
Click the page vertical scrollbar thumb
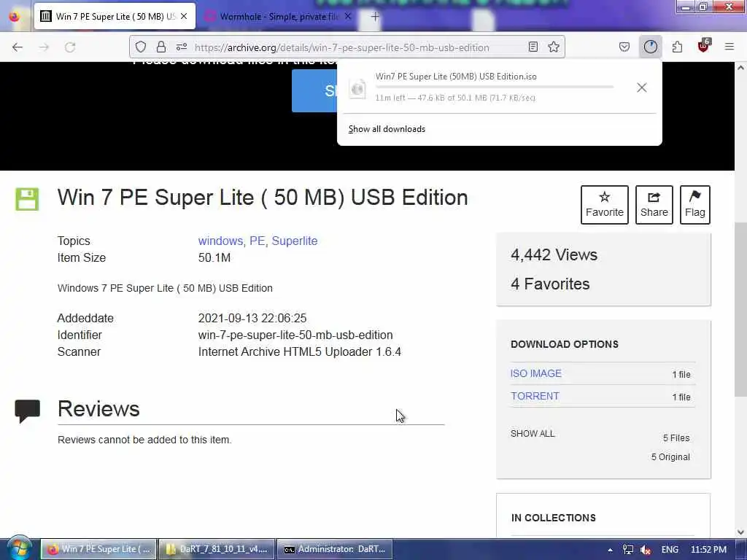(740, 309)
